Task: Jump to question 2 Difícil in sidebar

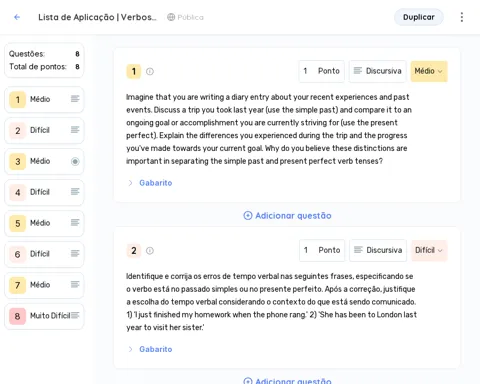Action: coord(44,130)
